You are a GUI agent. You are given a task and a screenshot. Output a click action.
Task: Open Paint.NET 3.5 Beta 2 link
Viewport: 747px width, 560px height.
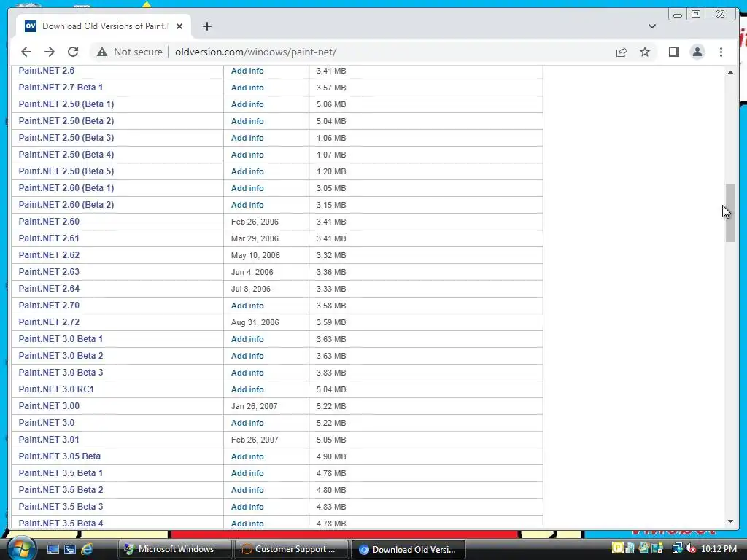[x=61, y=489]
